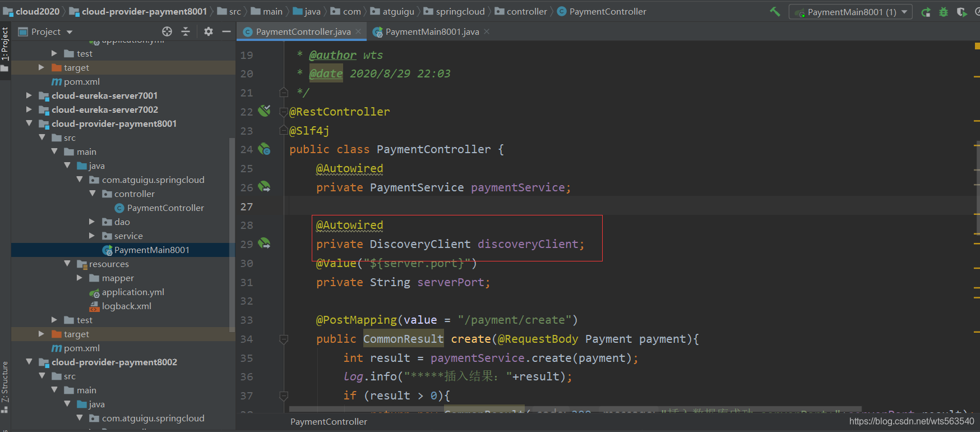Click the PaymentController tab class icon

coord(248,32)
